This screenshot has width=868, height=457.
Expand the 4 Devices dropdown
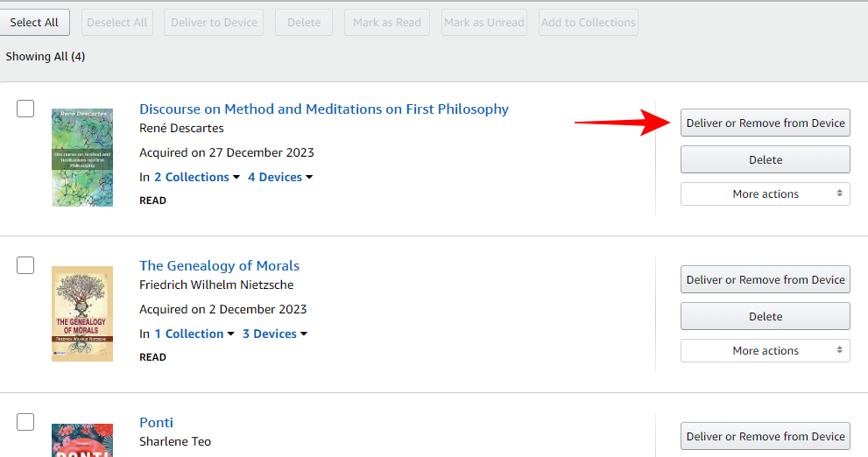[280, 177]
